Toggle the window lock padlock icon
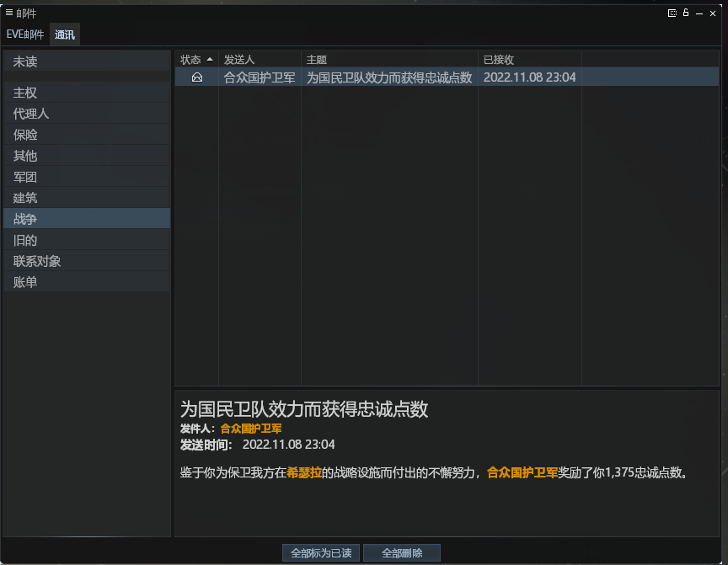This screenshot has height=565, width=728. [x=686, y=13]
